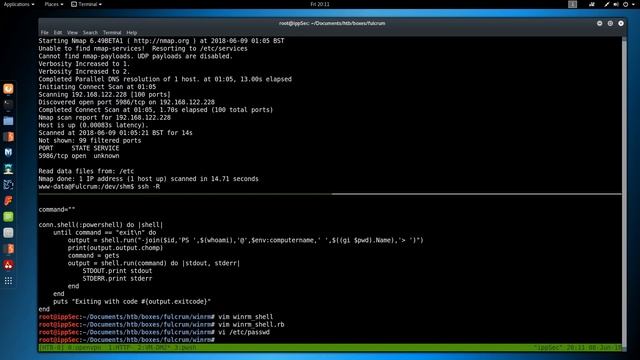Click 'vim winrm_shell.rb' command line
640x360 pixels.
[x=162, y=324]
